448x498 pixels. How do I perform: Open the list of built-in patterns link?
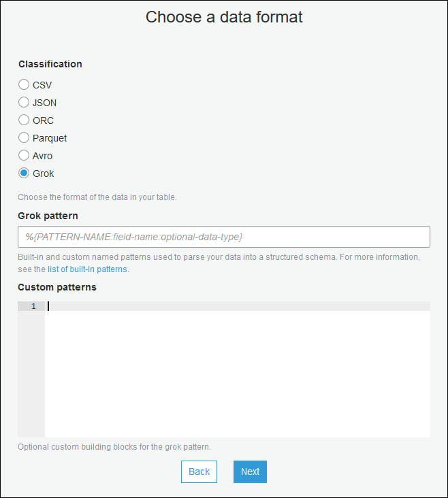point(87,269)
